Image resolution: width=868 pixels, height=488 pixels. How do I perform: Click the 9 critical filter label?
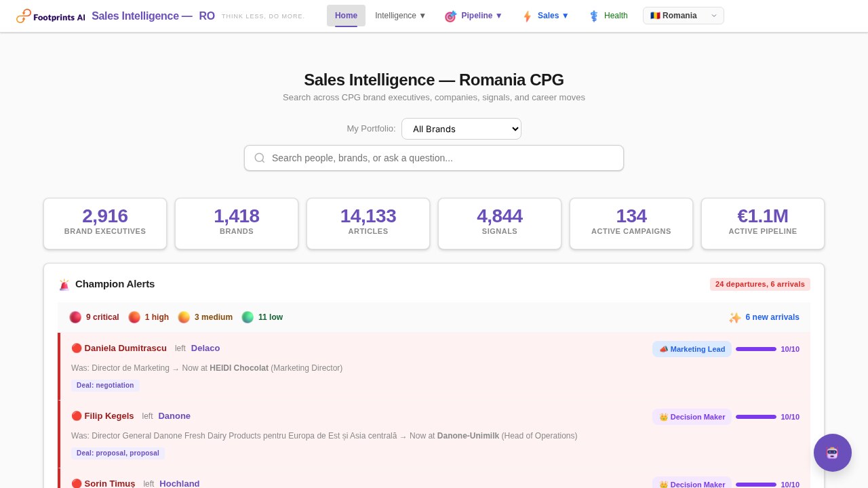[x=102, y=317]
